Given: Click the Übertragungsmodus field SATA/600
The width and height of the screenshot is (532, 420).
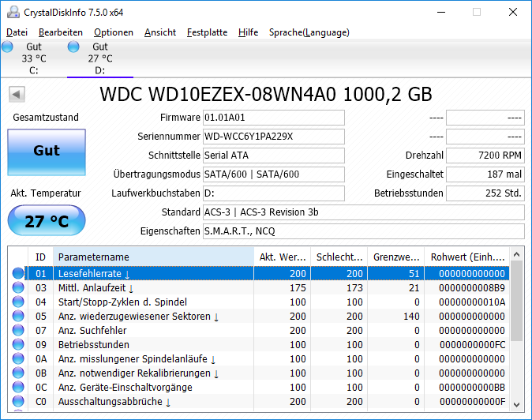Looking at the screenshot, I should (273, 174).
